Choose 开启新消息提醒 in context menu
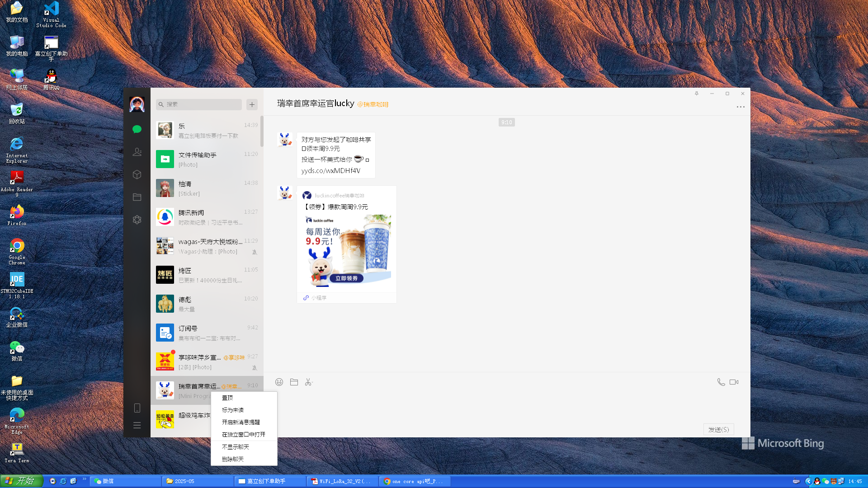Screen dimensions: 868x488 [x=244, y=422]
